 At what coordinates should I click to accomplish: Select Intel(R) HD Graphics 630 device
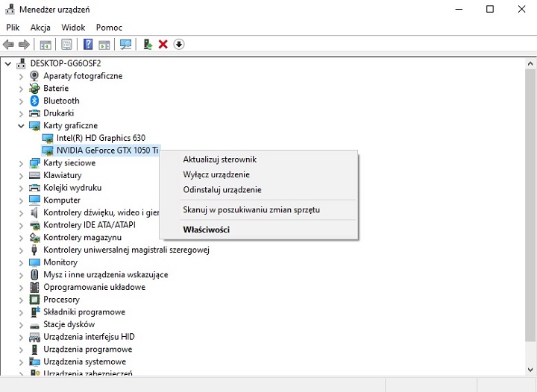click(101, 138)
